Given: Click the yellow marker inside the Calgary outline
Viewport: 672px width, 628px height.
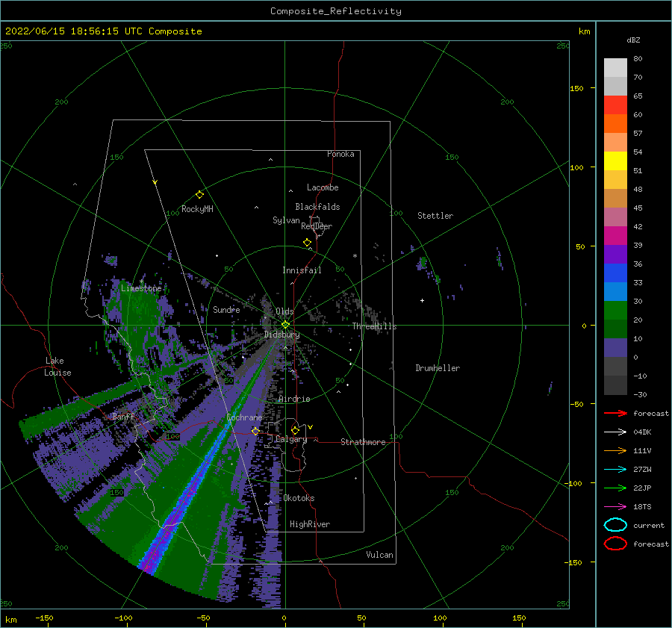Looking at the screenshot, I should coord(295,430).
